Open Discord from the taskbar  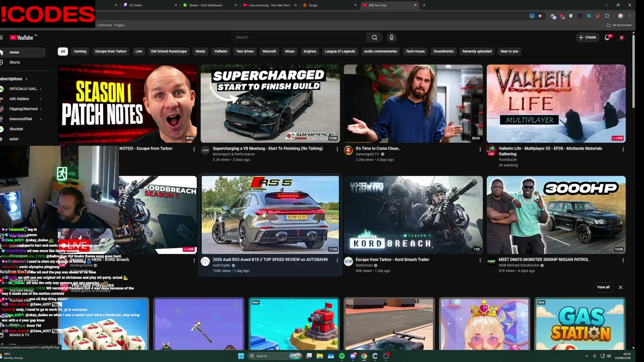pyautogui.click(x=353, y=356)
